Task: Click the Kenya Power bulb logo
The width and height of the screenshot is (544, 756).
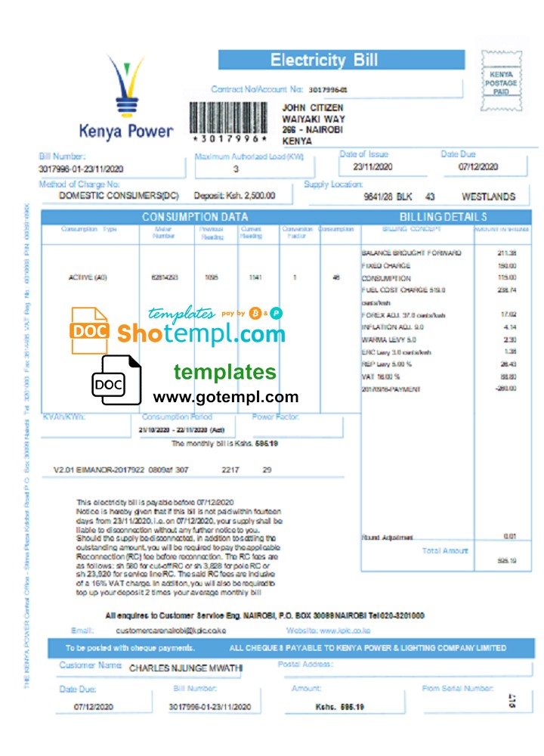Action: [x=125, y=86]
